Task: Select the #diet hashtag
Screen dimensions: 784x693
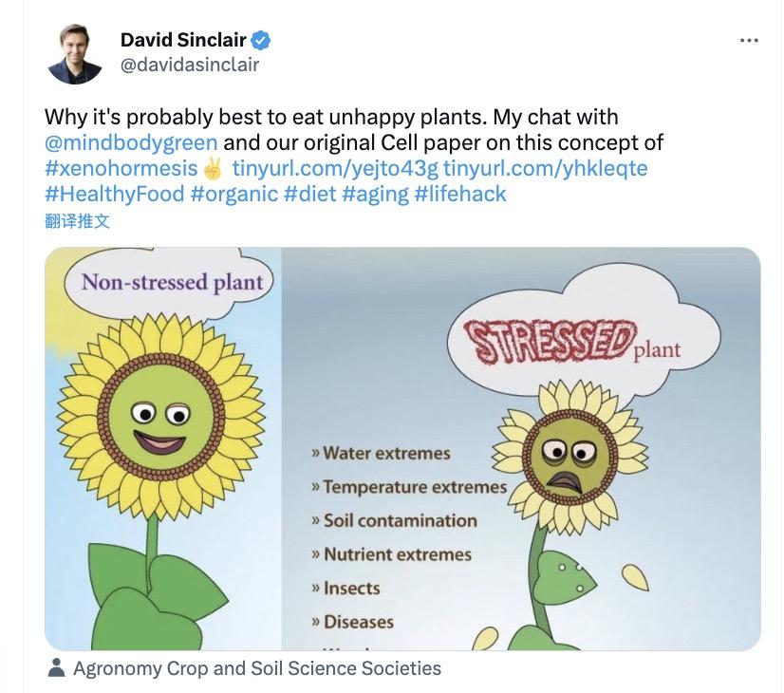Action: [x=310, y=195]
